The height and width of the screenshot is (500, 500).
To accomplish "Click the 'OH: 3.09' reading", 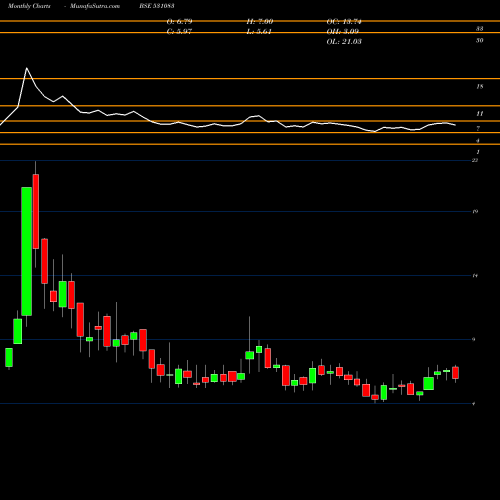I will (x=343, y=32).
